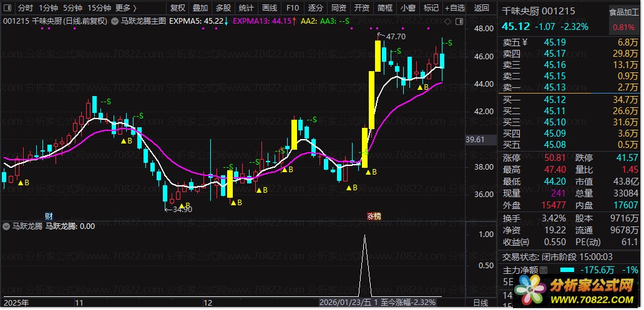The image size is (644, 310).
Task: Click the 买五 price 45.08
Action: 555,145
